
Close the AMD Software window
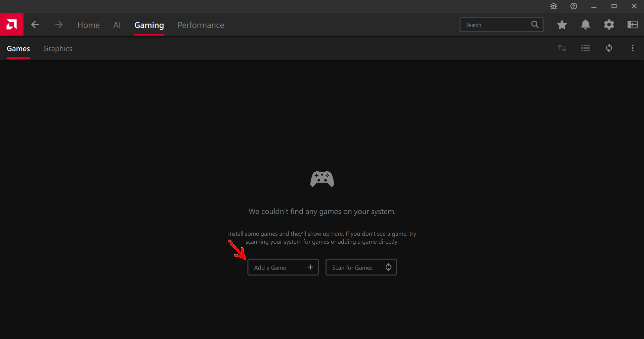[x=634, y=6]
